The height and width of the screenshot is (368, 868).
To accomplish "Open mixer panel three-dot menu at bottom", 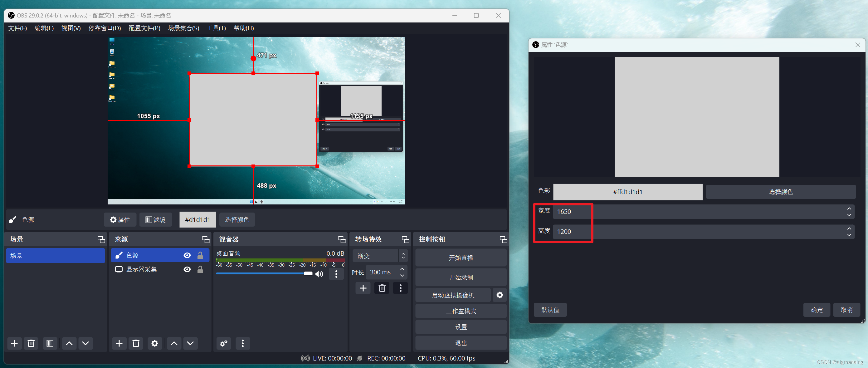I will 243,343.
